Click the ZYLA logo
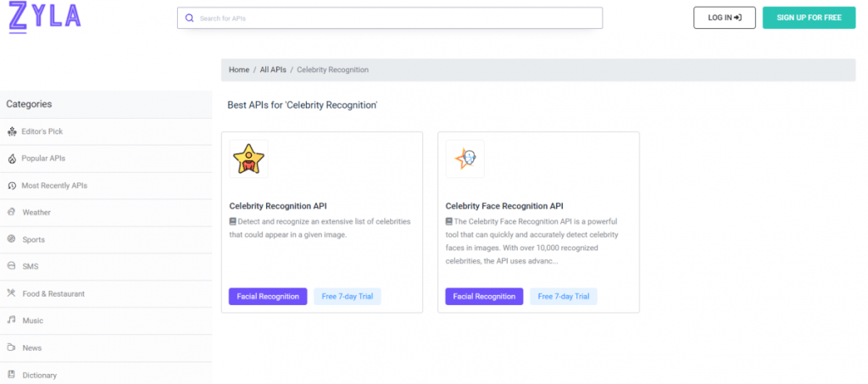The height and width of the screenshot is (384, 868). (x=45, y=17)
